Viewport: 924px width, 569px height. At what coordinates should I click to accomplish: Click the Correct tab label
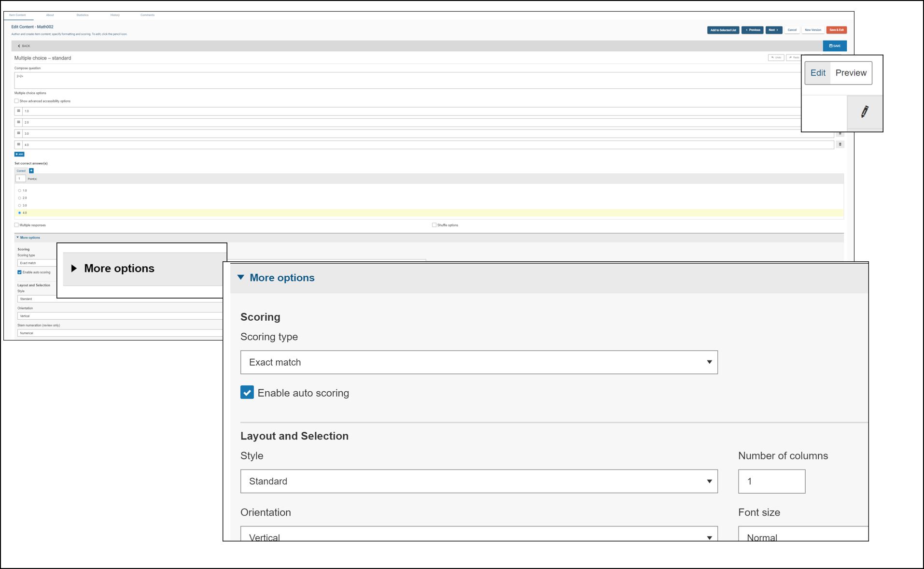[x=21, y=171]
